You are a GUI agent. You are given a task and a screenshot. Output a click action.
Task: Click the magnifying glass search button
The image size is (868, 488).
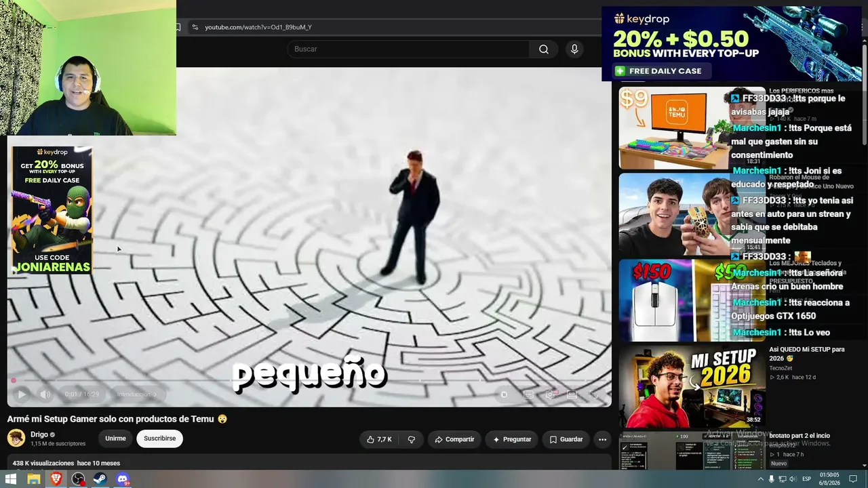click(544, 49)
